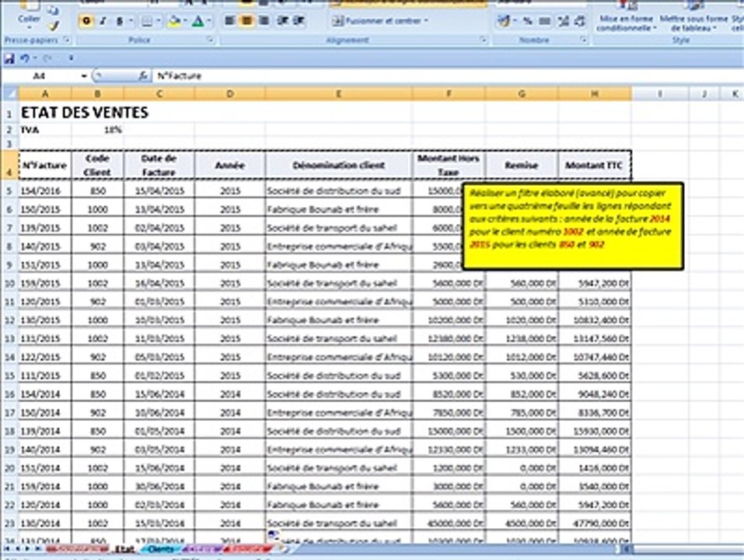This screenshot has width=744, height=560.
Task: Decrease decimal places
Action: point(580,21)
